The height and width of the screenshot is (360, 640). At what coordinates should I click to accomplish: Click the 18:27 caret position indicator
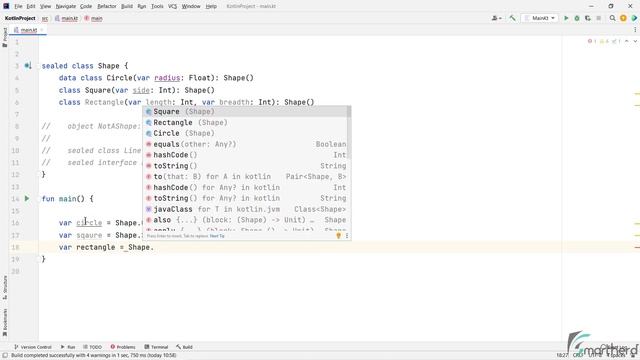click(562, 356)
